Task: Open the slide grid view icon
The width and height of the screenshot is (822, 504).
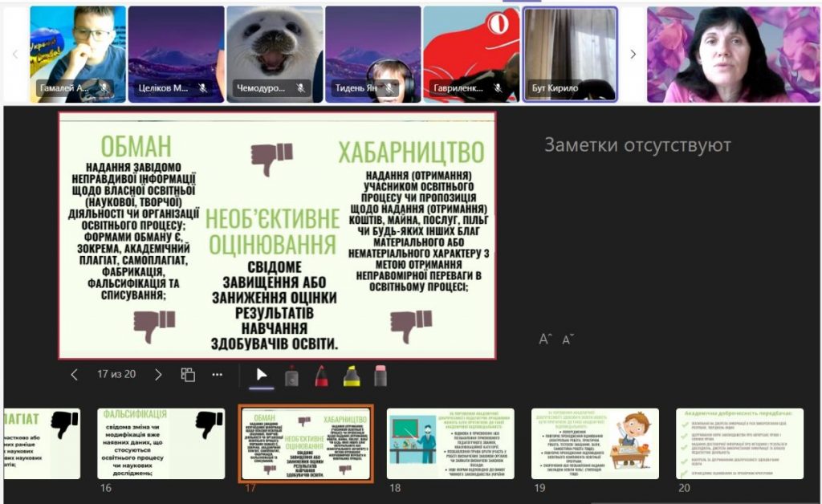Action: tap(188, 375)
